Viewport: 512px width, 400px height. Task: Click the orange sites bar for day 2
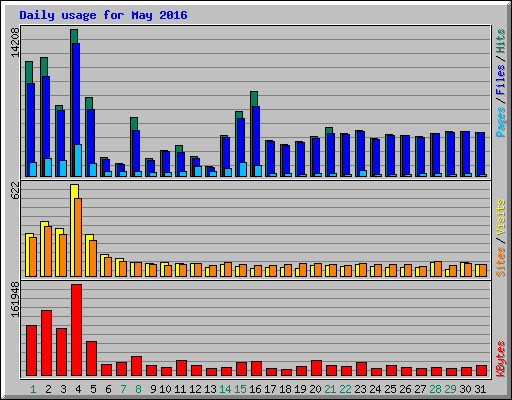48,251
